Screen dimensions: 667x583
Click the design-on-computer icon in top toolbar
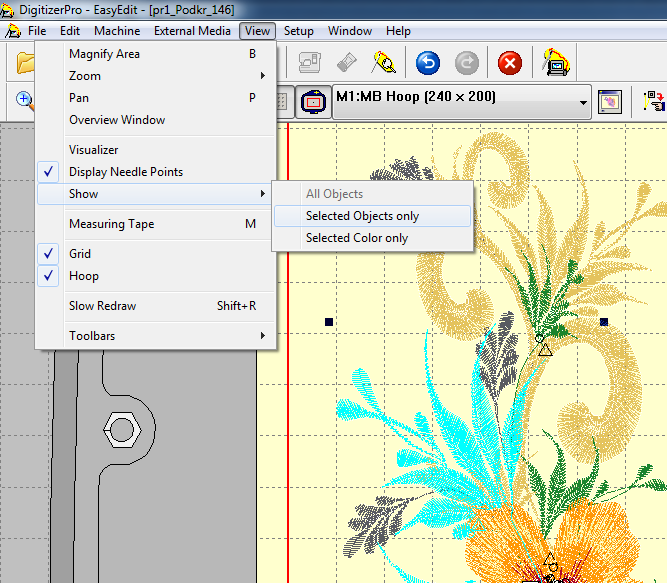tap(556, 64)
